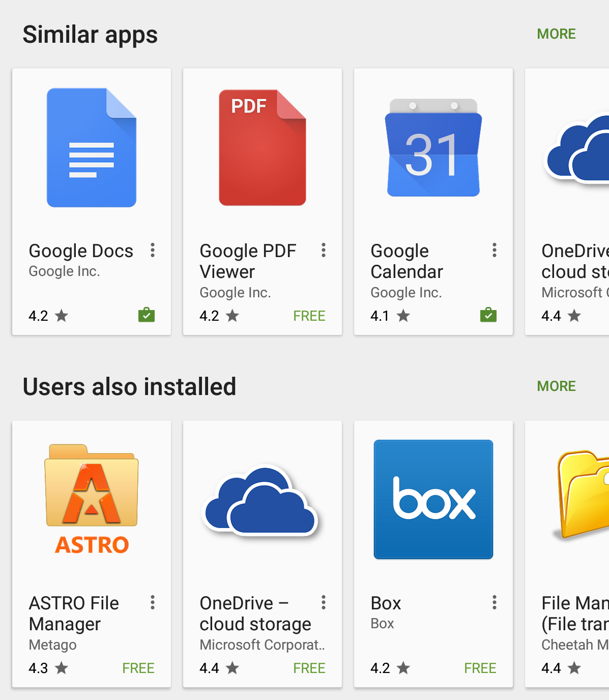Tap FREE on the ASTRO File Manager card
The width and height of the screenshot is (609, 700).
point(138,668)
